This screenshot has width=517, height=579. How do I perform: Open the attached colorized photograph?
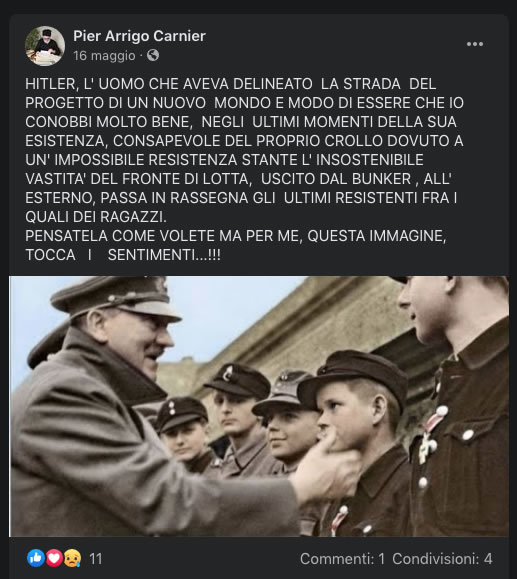259,406
